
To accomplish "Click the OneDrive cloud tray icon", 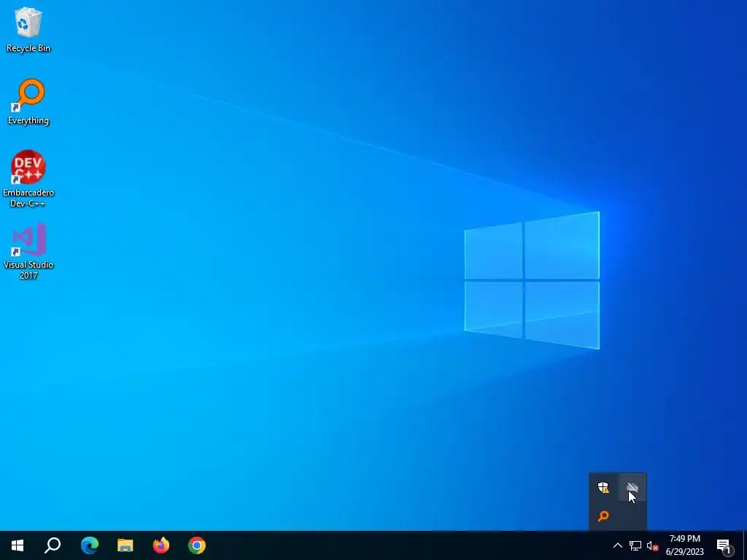I will [x=632, y=487].
